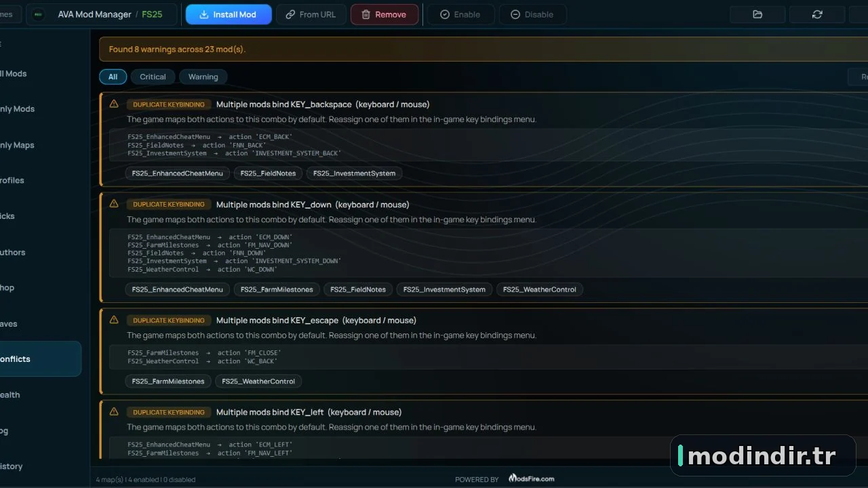The height and width of the screenshot is (488, 868).
Task: Open the ModsFire.com link in the footer
Action: click(x=532, y=479)
